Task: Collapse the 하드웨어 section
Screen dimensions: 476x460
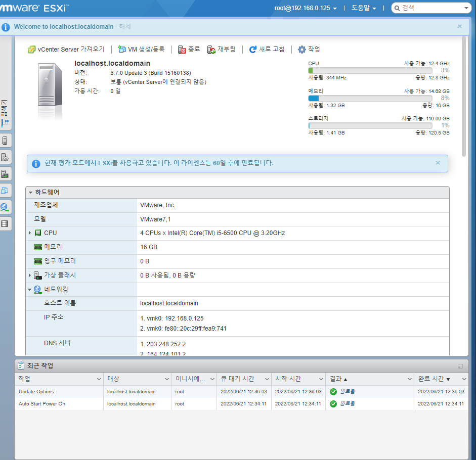Action: coord(30,193)
